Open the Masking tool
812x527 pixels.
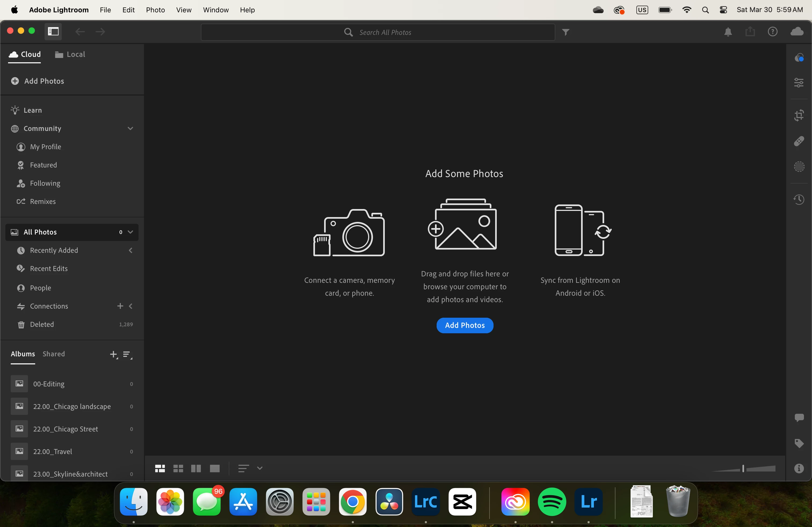(x=799, y=167)
